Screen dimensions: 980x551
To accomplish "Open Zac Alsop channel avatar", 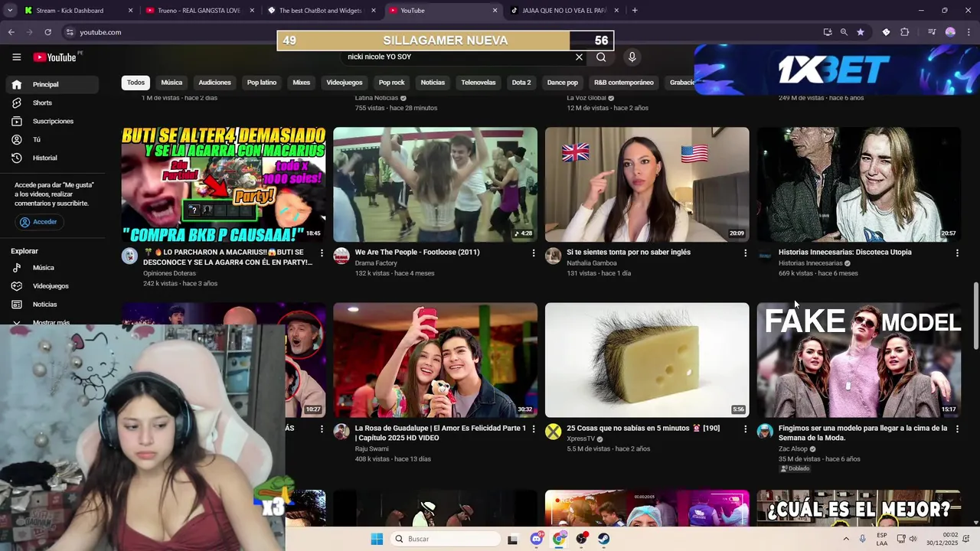I will click(x=765, y=432).
